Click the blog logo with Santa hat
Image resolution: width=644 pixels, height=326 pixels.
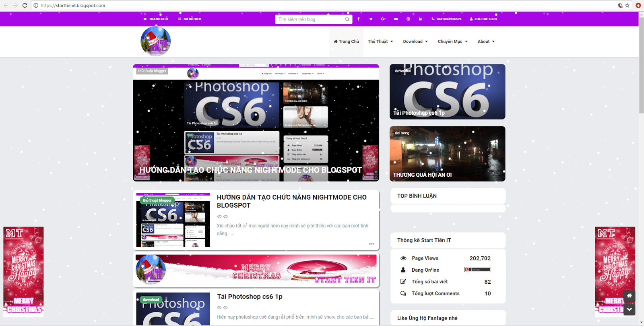156,41
